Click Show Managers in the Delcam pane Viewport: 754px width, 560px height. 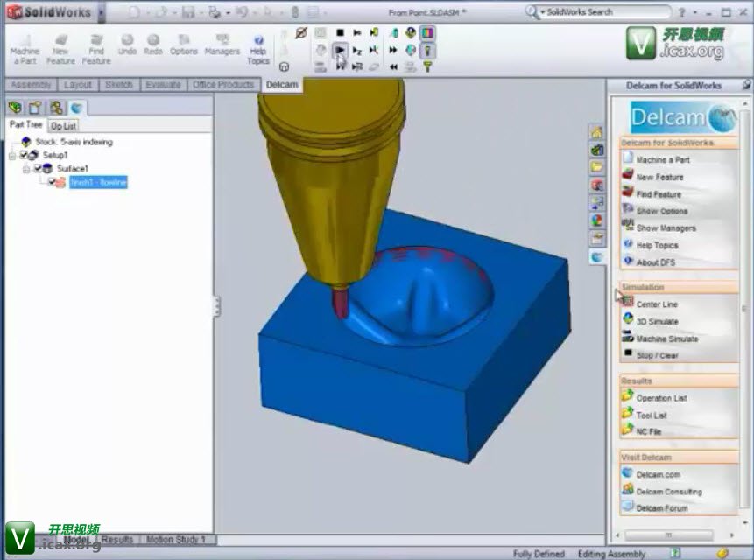click(666, 228)
